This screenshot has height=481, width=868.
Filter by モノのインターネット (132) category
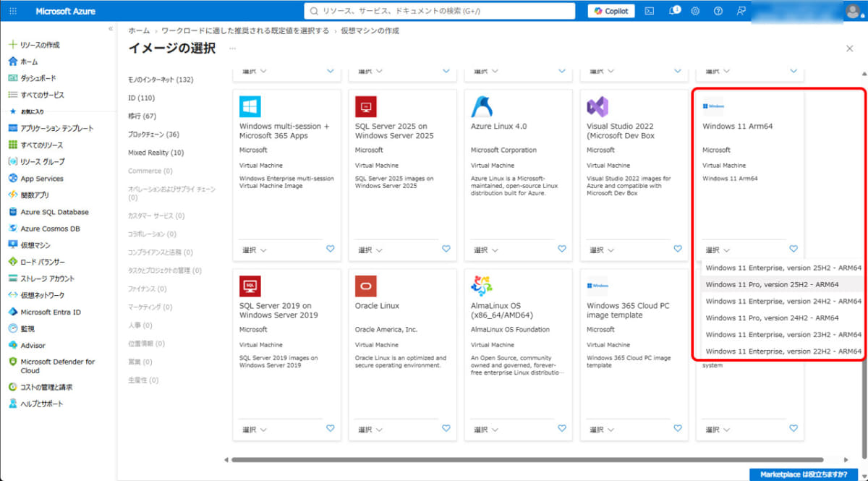coord(161,80)
